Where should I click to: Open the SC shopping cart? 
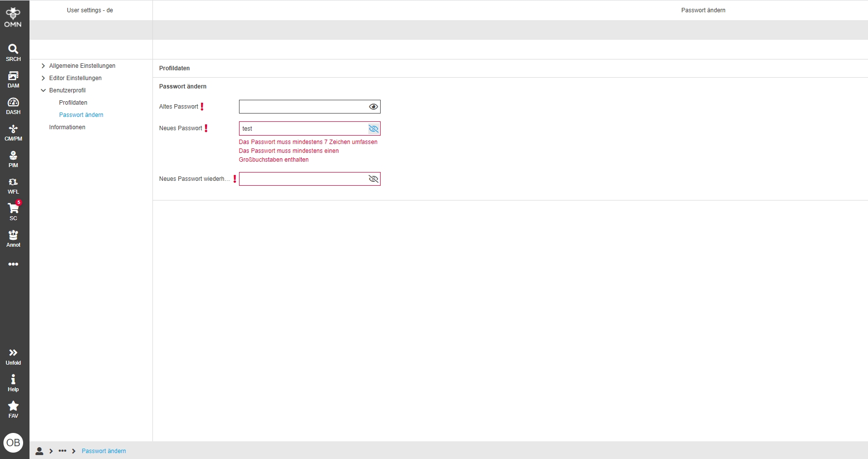coord(13,212)
